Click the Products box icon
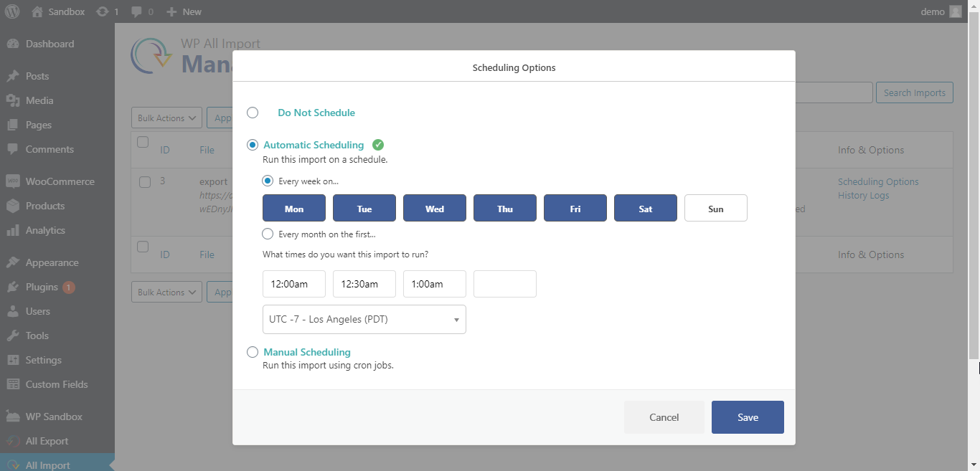This screenshot has height=471, width=980. 13,206
